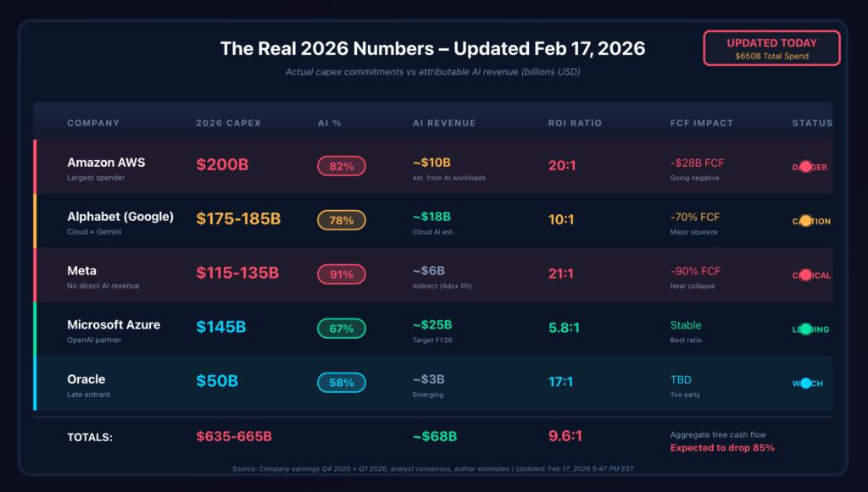This screenshot has height=492, width=868.
Task: Click the AI Revenue column header
Action: [444, 123]
